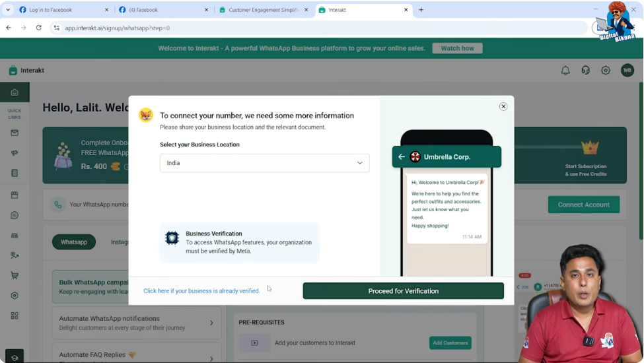
Task: Close the Interakt browser tab
Action: pyautogui.click(x=406, y=10)
